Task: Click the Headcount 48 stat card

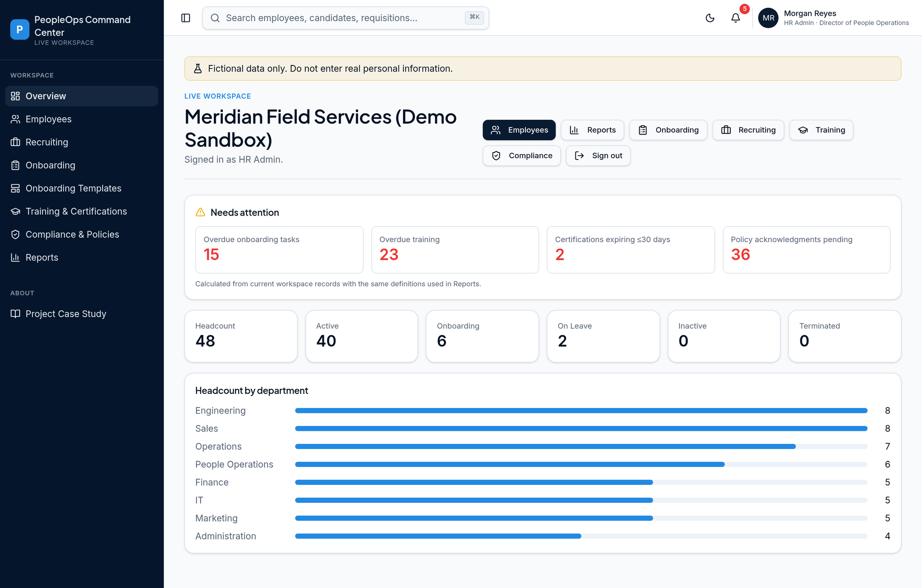Action: [x=241, y=336]
